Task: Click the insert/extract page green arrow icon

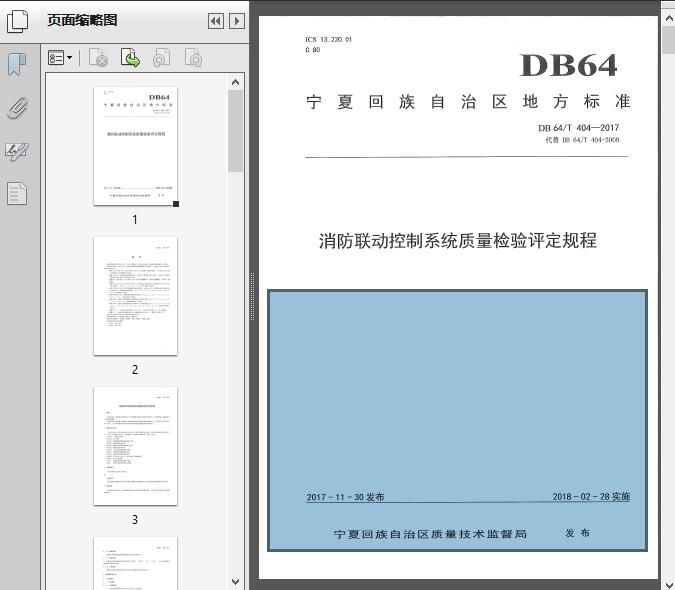Action: tap(130, 58)
